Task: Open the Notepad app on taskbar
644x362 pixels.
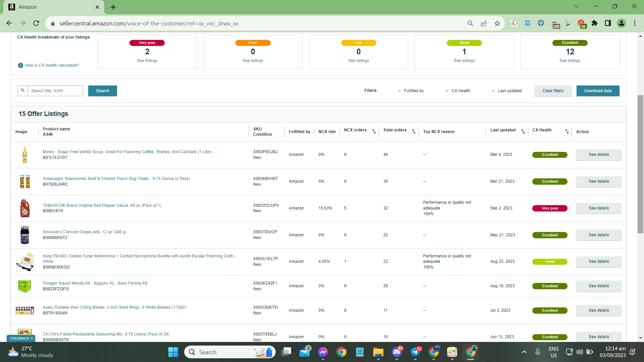Action: pyautogui.click(x=360, y=352)
